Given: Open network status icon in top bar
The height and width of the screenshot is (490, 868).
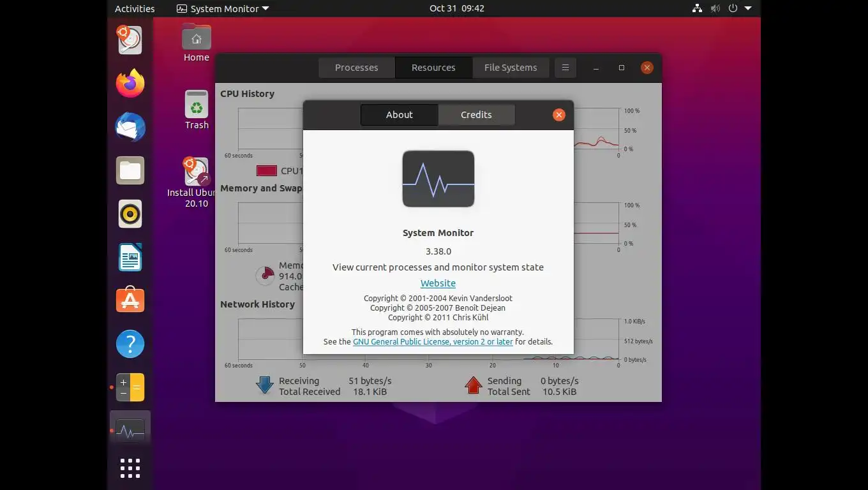Looking at the screenshot, I should (697, 8).
